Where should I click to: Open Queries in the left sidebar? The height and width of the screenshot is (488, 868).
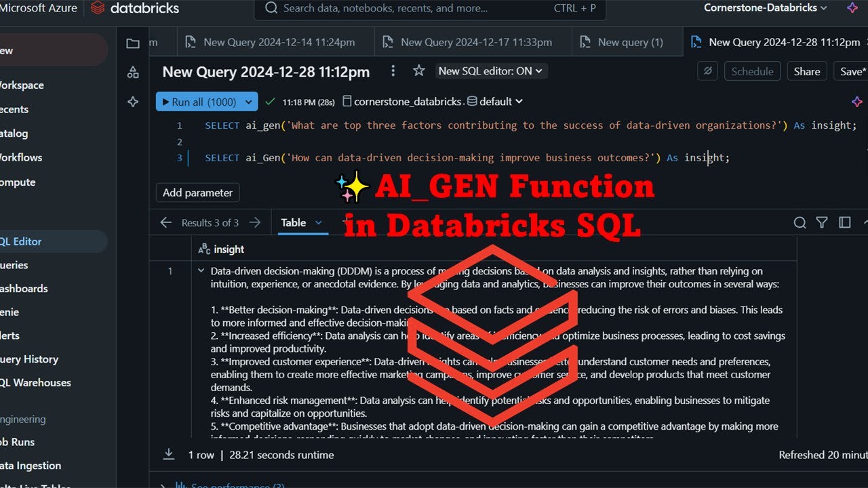click(x=14, y=265)
